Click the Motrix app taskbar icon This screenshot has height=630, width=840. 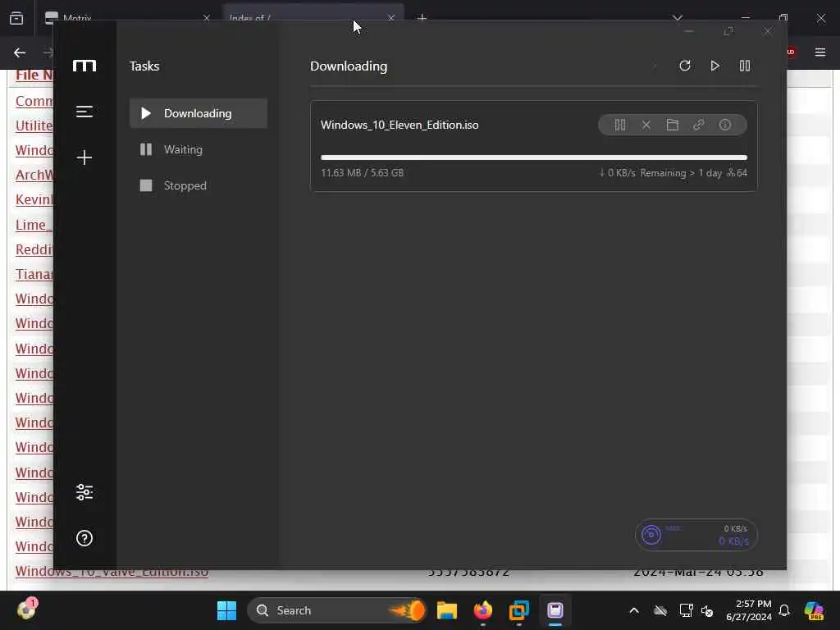point(555,610)
